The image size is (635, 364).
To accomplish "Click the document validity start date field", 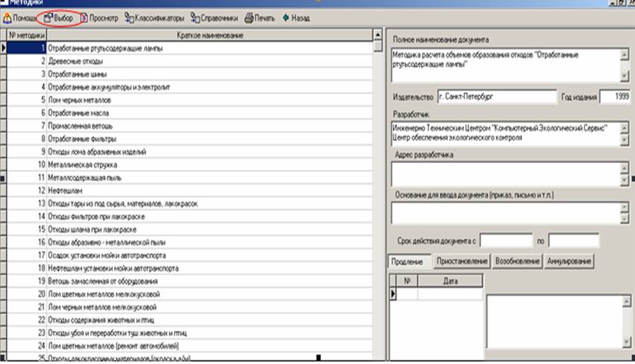I will [505, 241].
